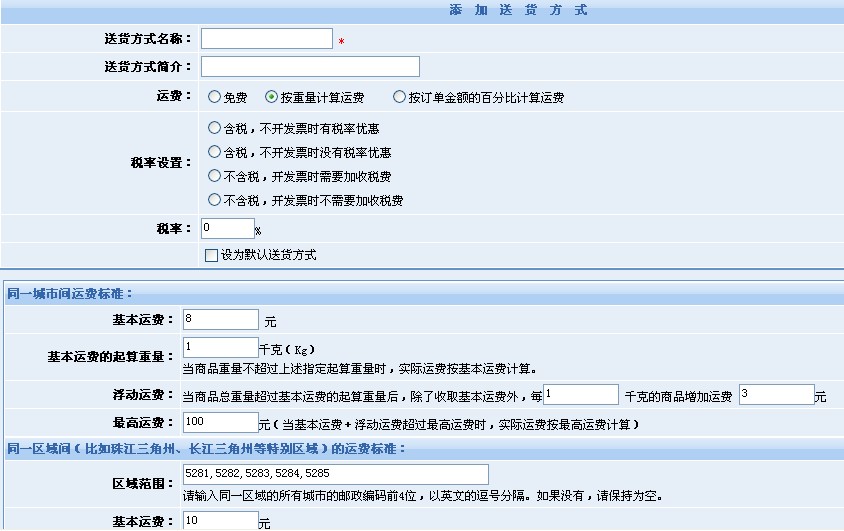Click the 送货方式名称 text field

[x=266, y=39]
